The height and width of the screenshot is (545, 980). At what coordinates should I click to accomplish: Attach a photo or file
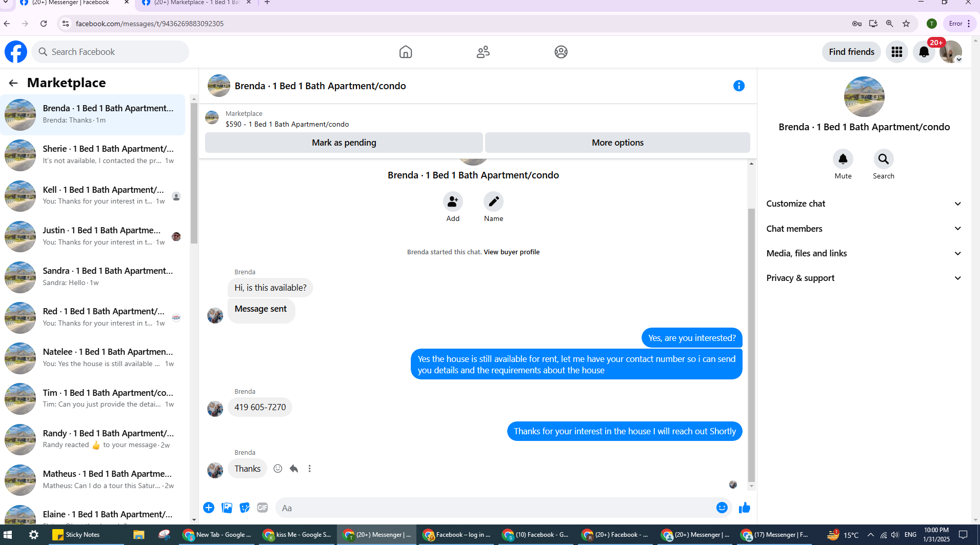pos(227,508)
